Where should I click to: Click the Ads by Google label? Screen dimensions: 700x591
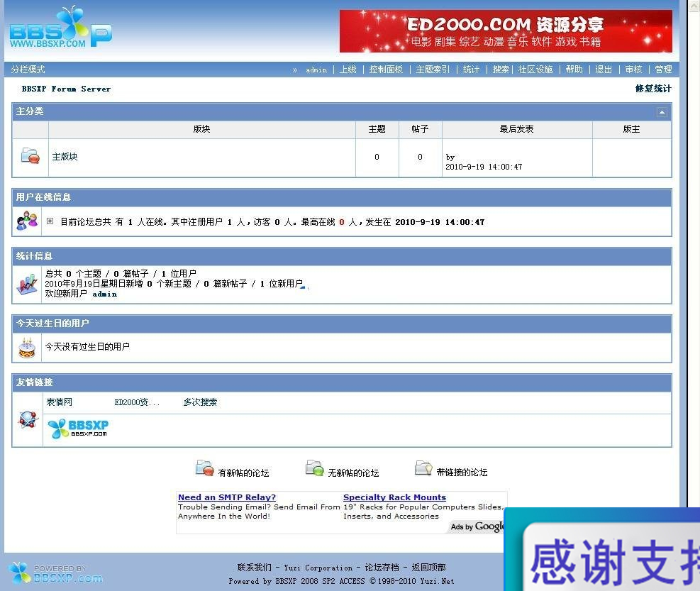click(477, 526)
